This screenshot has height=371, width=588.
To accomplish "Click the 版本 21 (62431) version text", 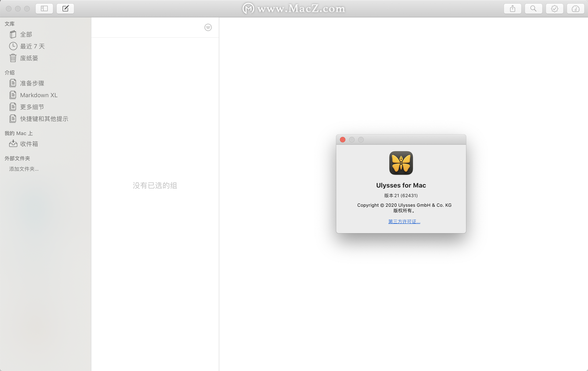I will (401, 195).
